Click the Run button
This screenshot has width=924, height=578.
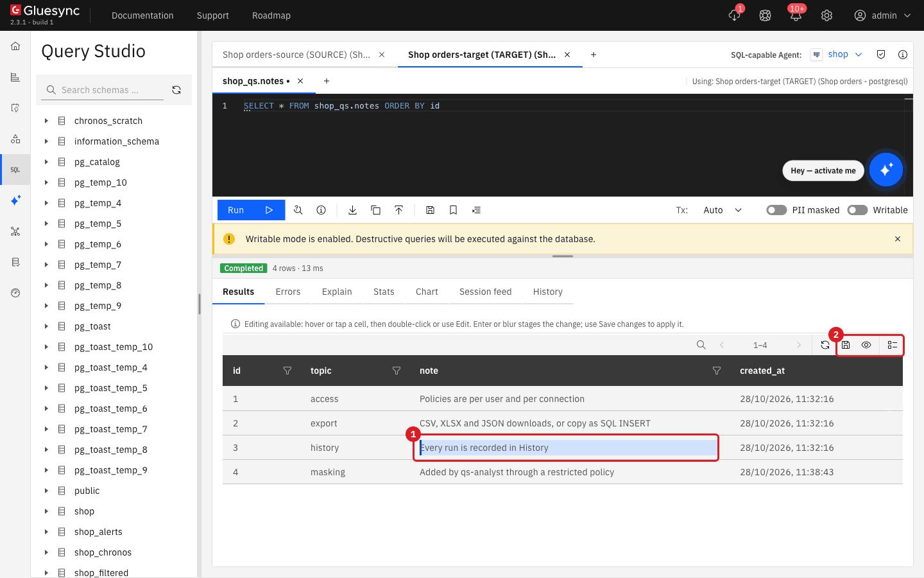click(x=251, y=210)
